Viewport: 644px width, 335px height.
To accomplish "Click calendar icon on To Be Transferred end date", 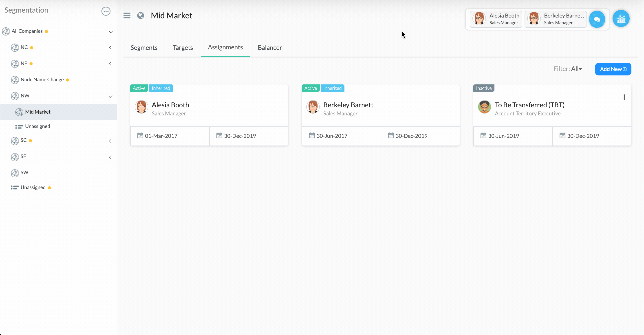I will (x=562, y=135).
